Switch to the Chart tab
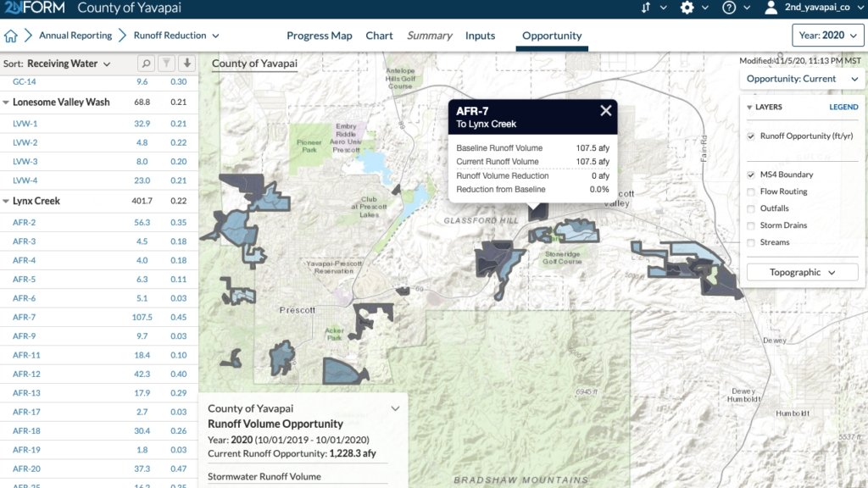This screenshot has height=488, width=868. coord(379,36)
